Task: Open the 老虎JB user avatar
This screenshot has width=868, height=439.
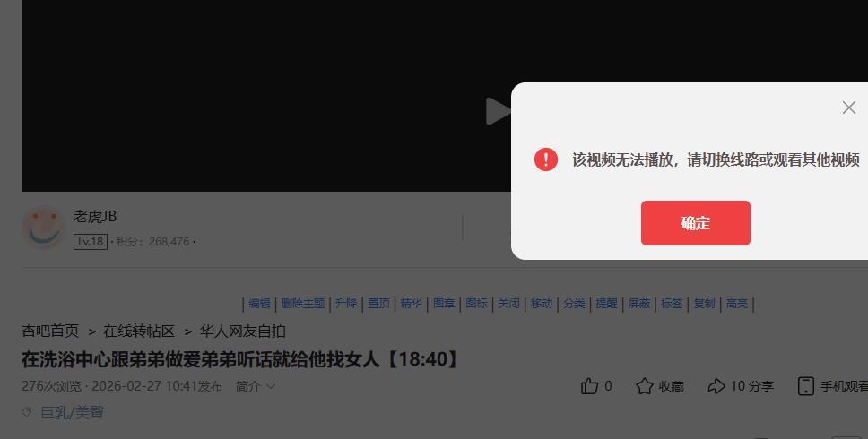Action: pos(44,228)
